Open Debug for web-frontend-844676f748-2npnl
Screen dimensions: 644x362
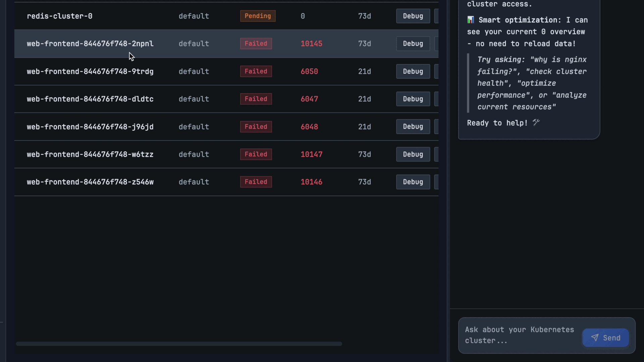(413, 44)
